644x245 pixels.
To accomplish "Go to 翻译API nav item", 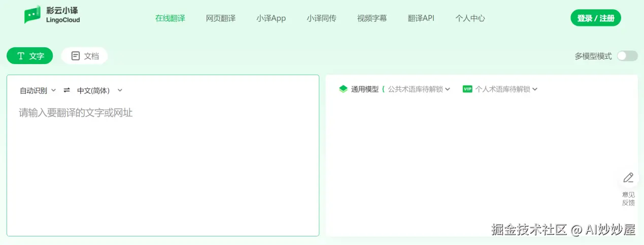I will coord(421,18).
